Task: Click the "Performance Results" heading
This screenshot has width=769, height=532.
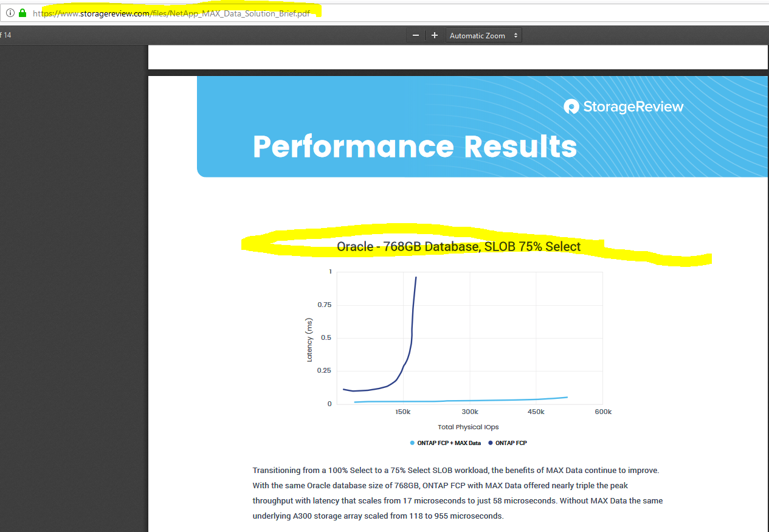Action: [415, 147]
